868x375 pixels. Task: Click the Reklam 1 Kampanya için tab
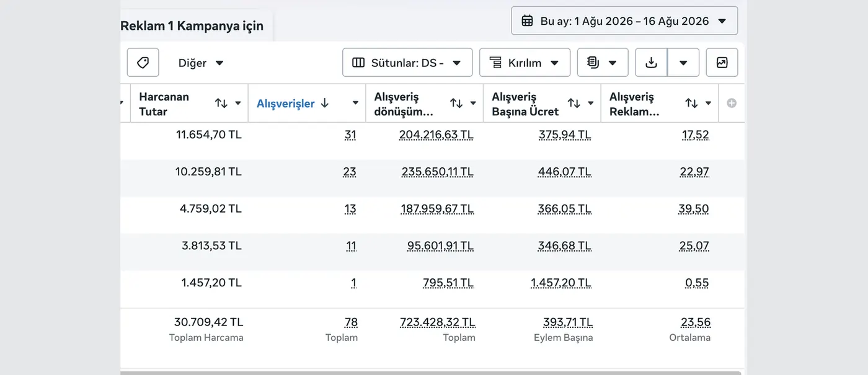pyautogui.click(x=192, y=26)
